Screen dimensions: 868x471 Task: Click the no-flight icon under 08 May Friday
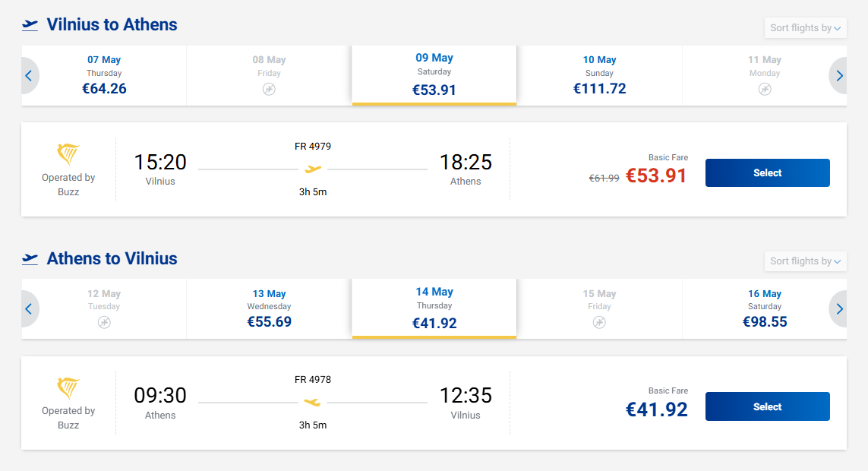tap(269, 89)
